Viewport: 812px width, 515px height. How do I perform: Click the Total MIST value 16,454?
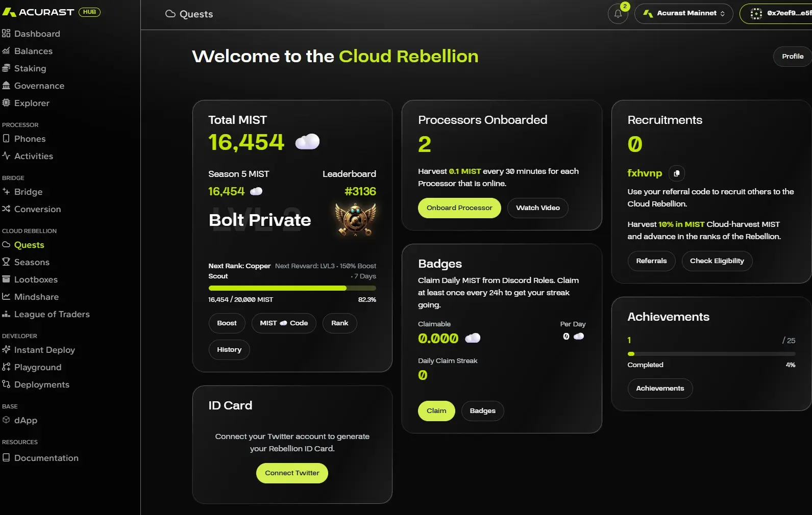(246, 142)
